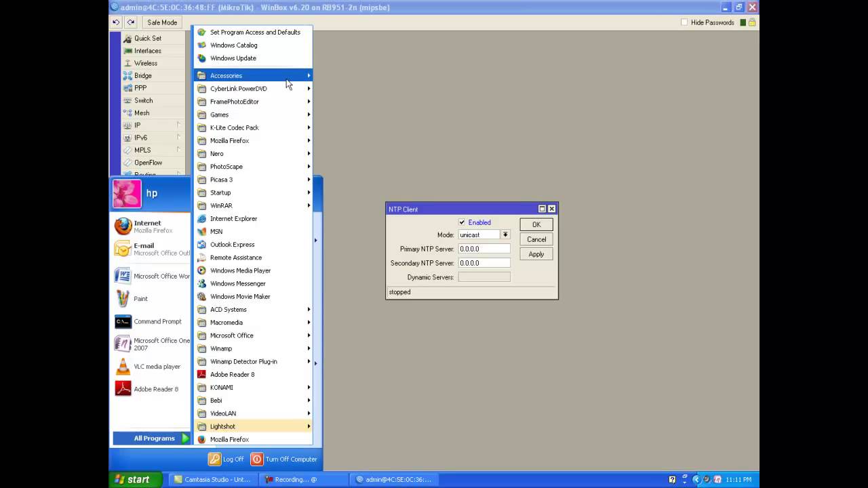Open Microsoft Office OneNote 2007
This screenshot has width=868, height=488.
coord(151,344)
